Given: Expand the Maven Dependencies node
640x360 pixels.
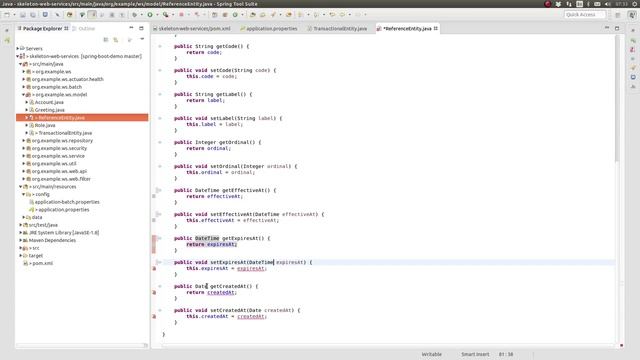Looking at the screenshot, I should [20, 240].
